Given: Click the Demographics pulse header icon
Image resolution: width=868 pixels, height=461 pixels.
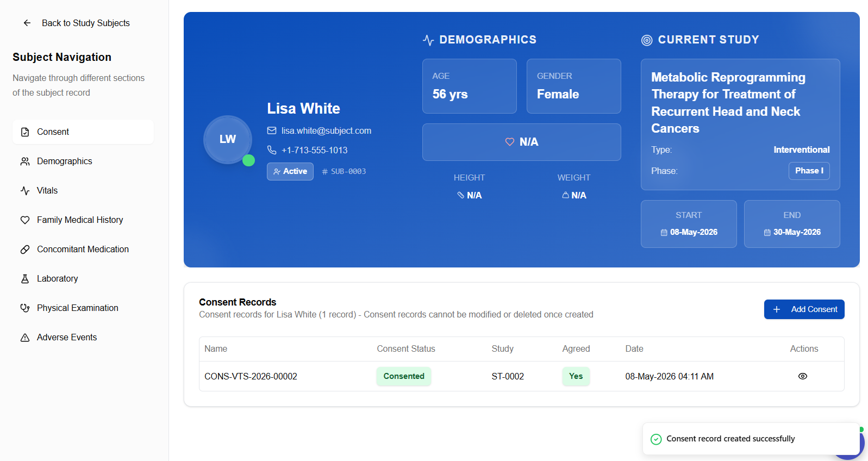Looking at the screenshot, I should (428, 40).
